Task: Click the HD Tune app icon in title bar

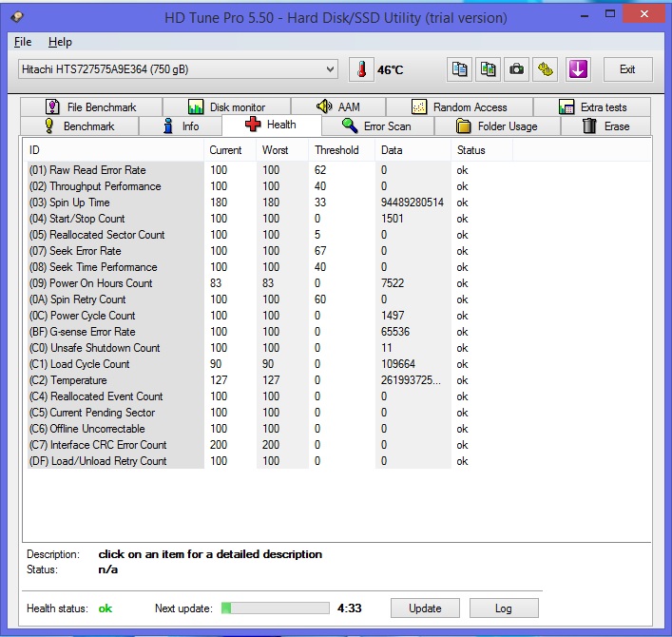Action: pyautogui.click(x=17, y=17)
